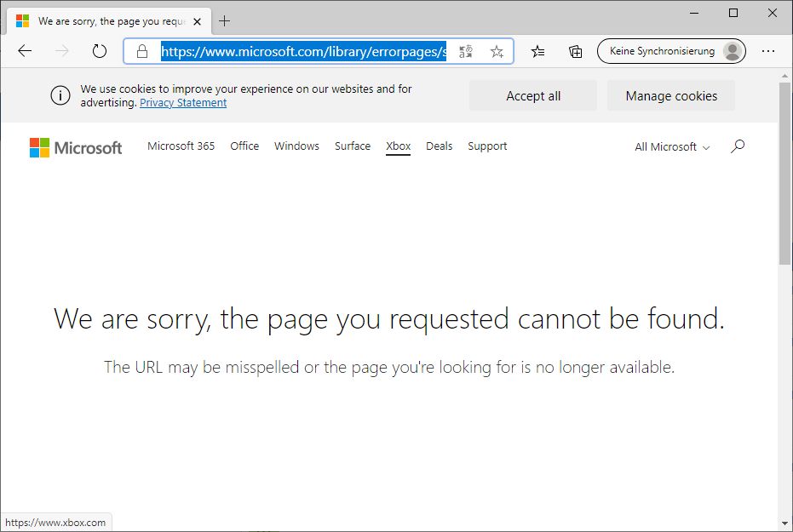Click the cookie notice info icon
This screenshot has width=793, height=532.
tap(60, 95)
